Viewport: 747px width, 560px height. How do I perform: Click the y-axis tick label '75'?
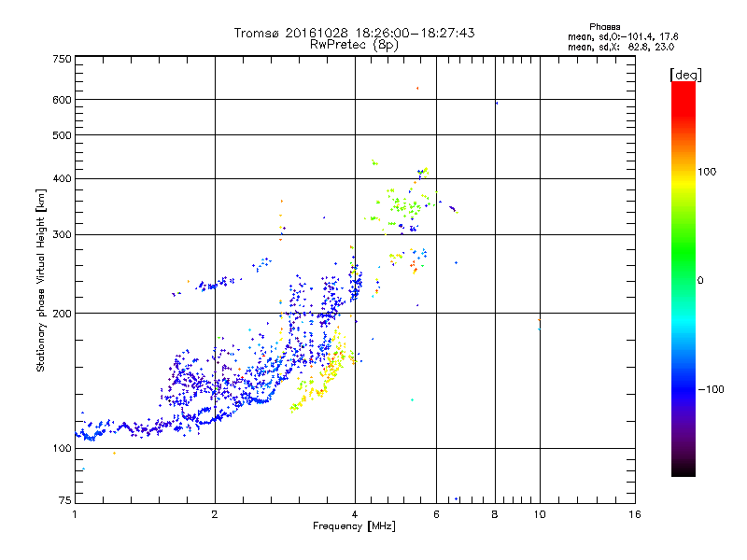65,500
